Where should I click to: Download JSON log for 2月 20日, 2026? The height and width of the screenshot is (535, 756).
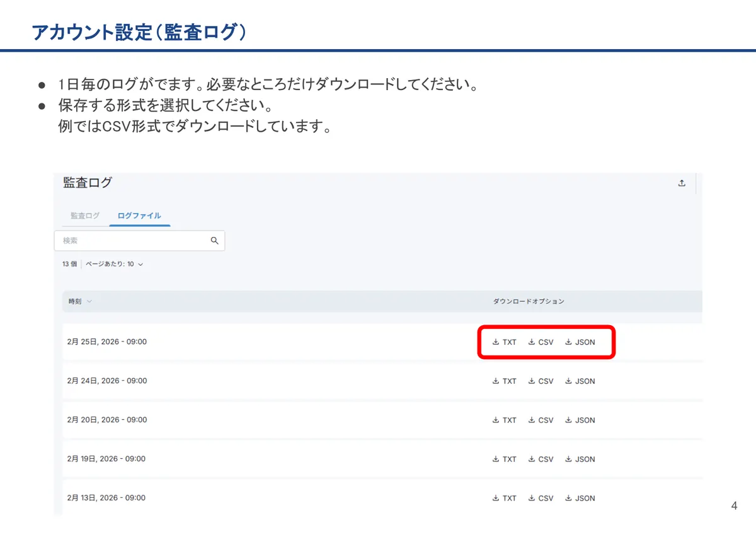tap(580, 420)
